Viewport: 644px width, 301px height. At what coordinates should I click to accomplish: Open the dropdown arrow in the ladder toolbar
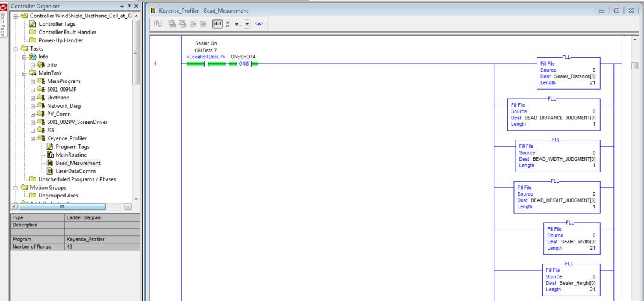click(247, 24)
